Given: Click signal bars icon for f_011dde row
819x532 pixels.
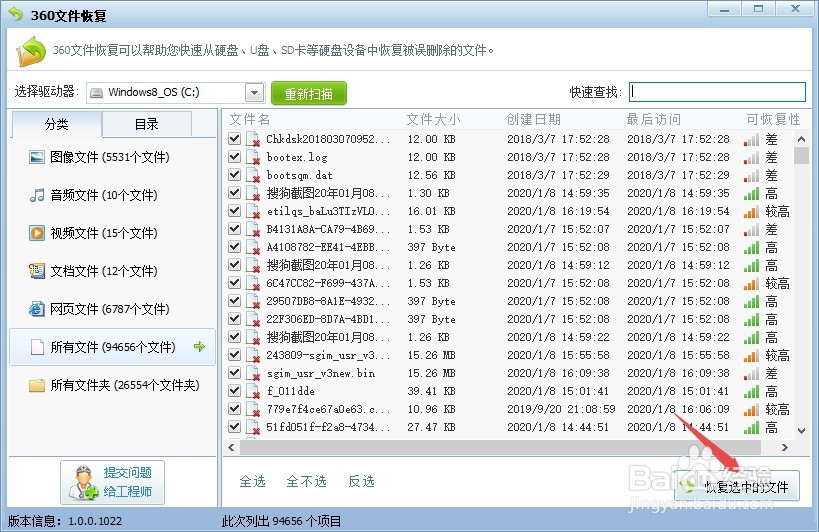Looking at the screenshot, I should [x=751, y=392].
